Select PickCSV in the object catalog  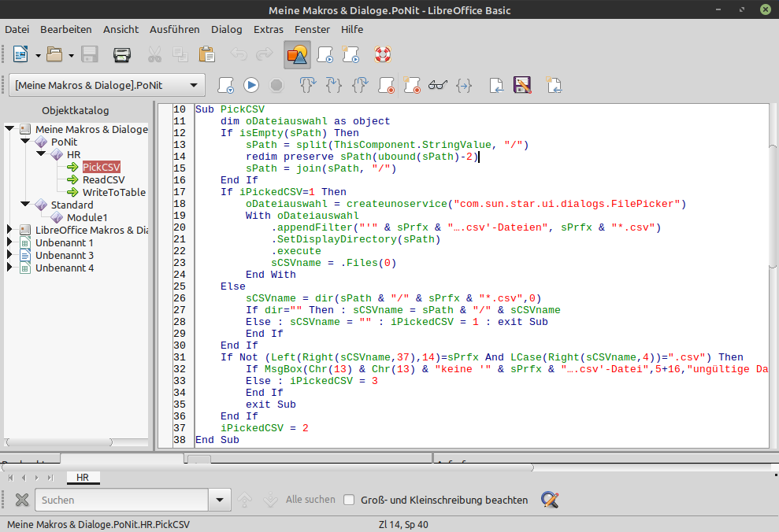point(102,167)
